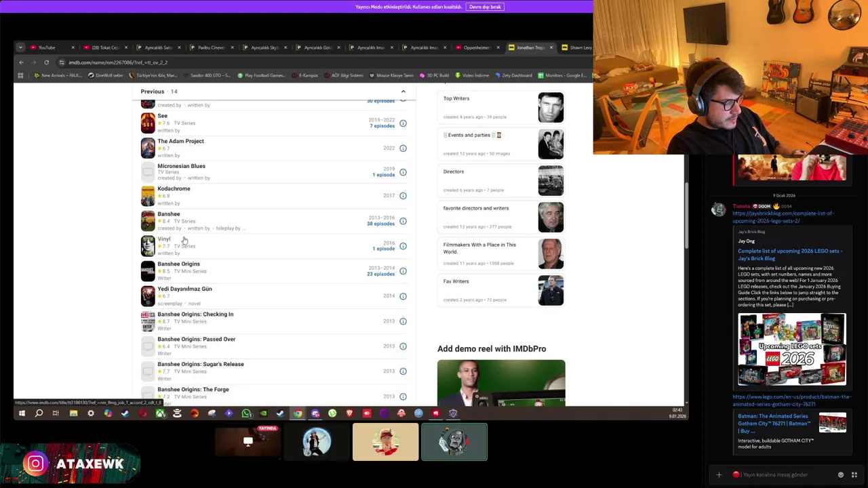The width and height of the screenshot is (868, 488).
Task: Open Windows Start menu
Action: (x=22, y=413)
